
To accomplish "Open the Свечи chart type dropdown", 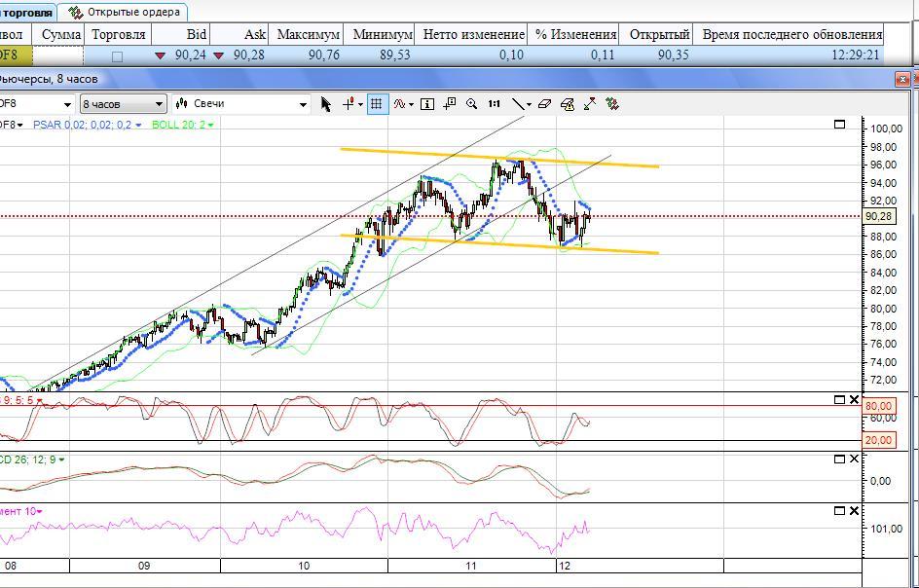I will pyautogui.click(x=240, y=104).
